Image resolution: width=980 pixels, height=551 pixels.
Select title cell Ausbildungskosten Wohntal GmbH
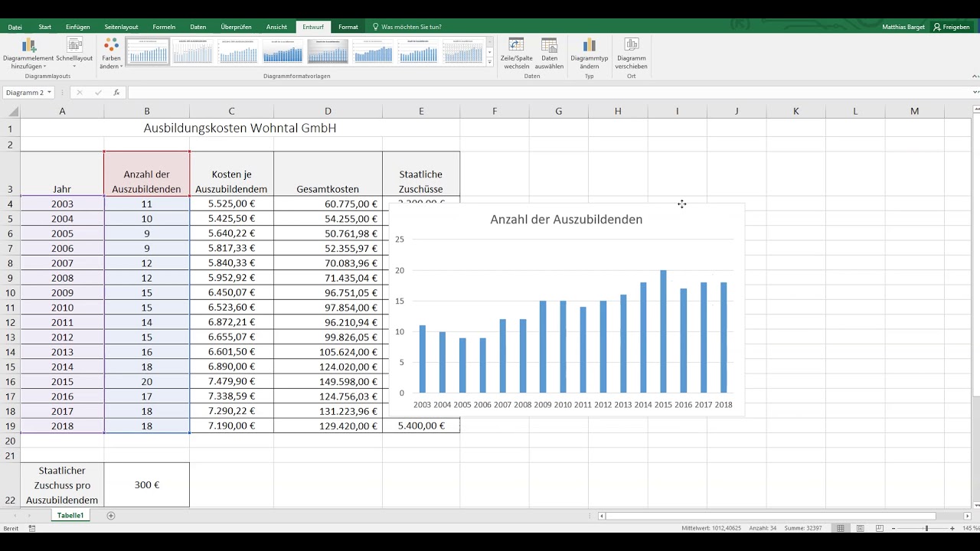(x=240, y=128)
